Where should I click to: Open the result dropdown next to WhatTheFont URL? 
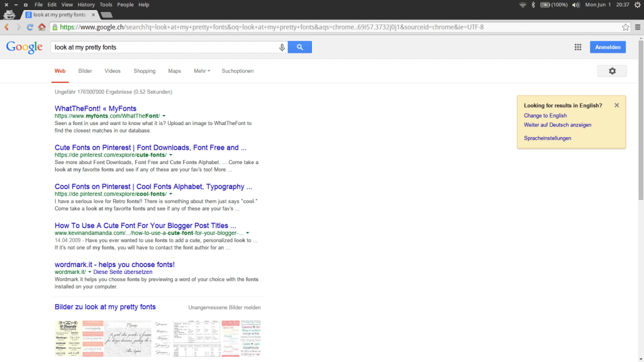(163, 116)
